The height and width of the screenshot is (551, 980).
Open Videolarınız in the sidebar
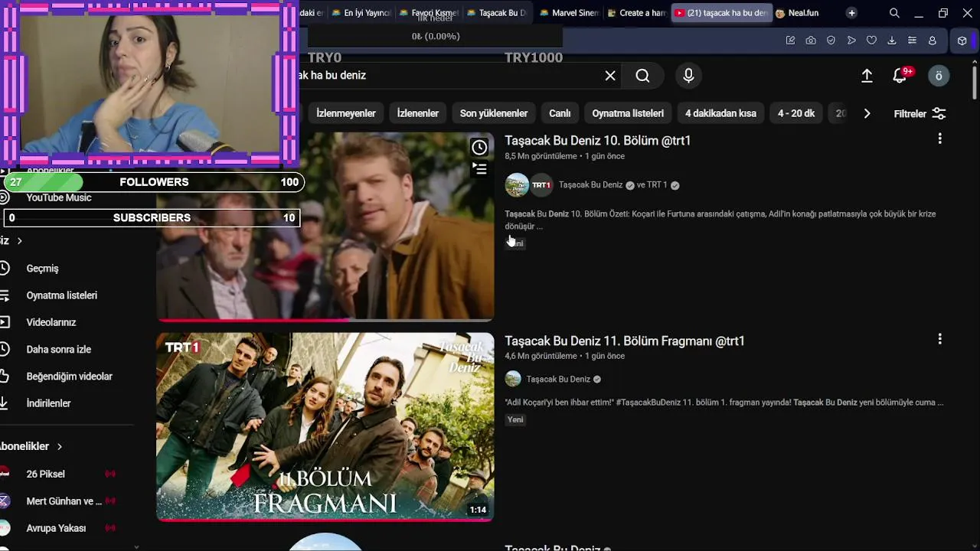[50, 322]
